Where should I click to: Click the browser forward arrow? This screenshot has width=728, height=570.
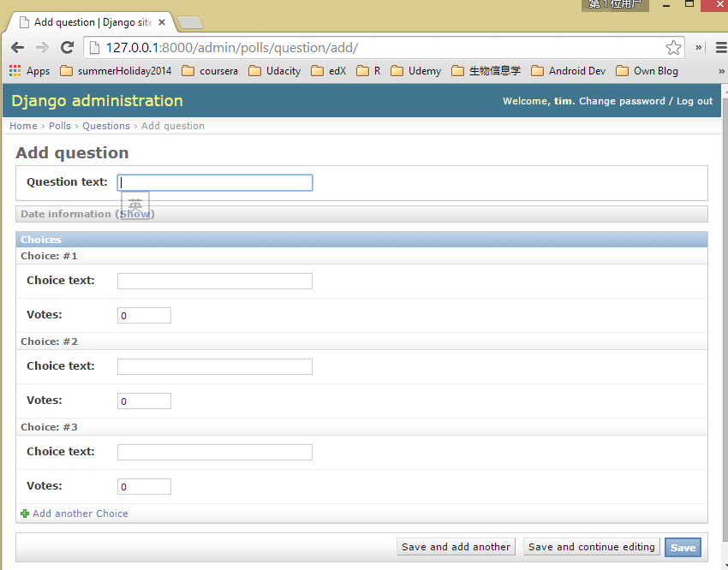click(42, 47)
